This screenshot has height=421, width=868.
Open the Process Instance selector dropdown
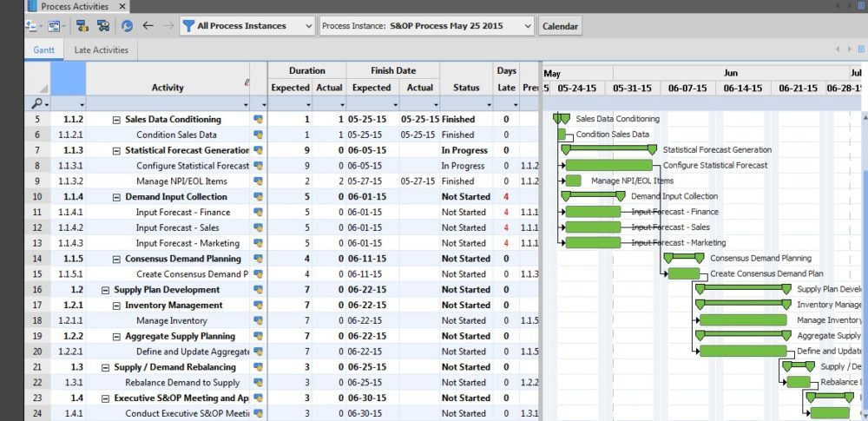(x=528, y=26)
